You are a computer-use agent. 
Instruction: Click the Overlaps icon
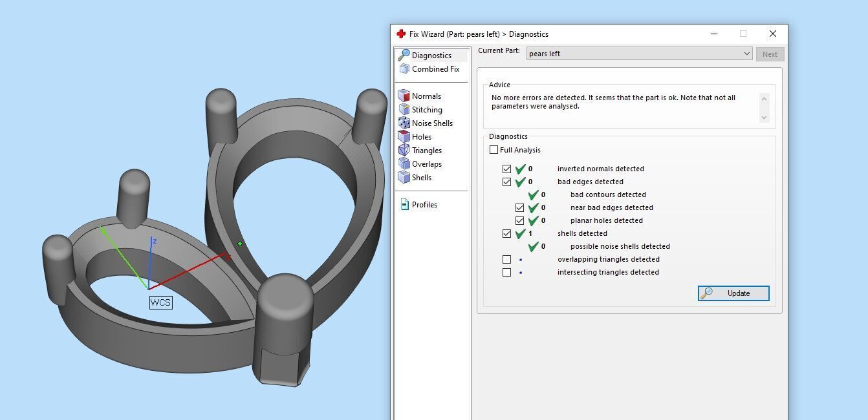pyautogui.click(x=404, y=163)
